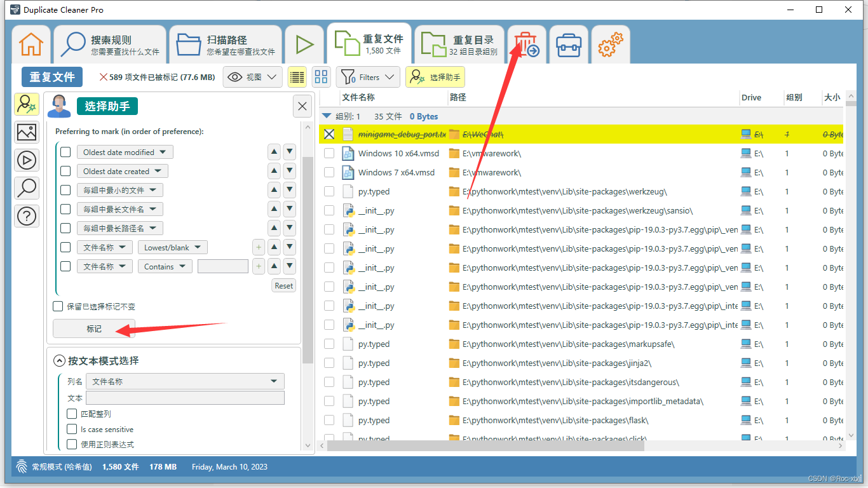Open the Contains dropdown
The image size is (868, 488).
click(x=165, y=266)
